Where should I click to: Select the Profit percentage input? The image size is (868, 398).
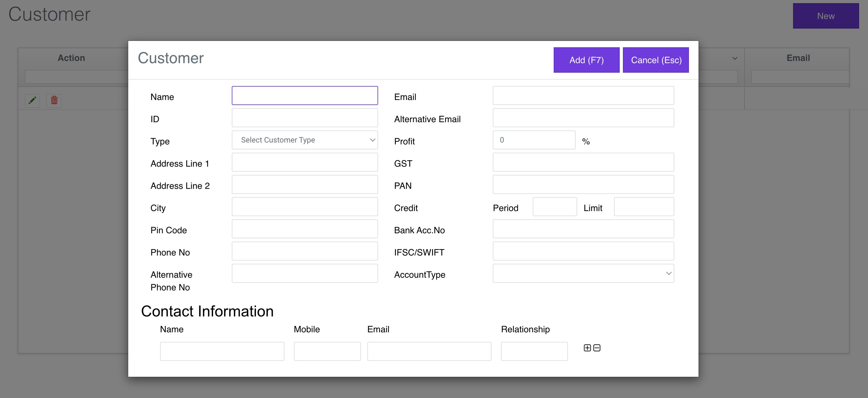pyautogui.click(x=533, y=140)
